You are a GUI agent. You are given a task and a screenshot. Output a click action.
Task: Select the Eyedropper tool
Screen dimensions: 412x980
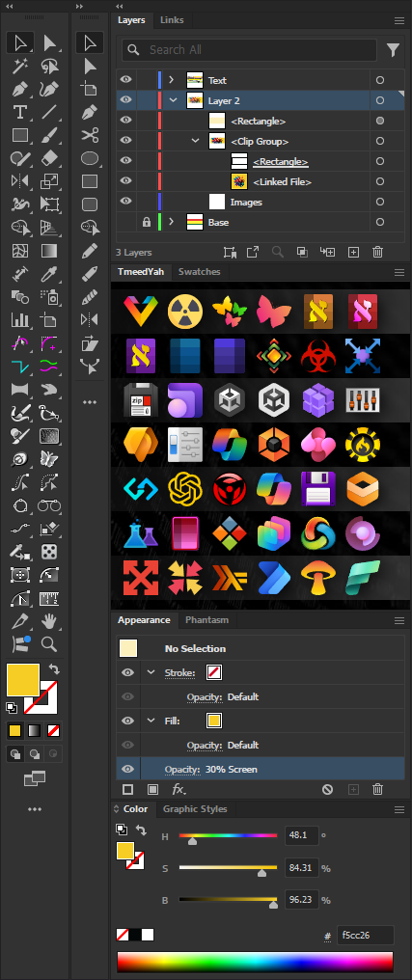(x=49, y=274)
